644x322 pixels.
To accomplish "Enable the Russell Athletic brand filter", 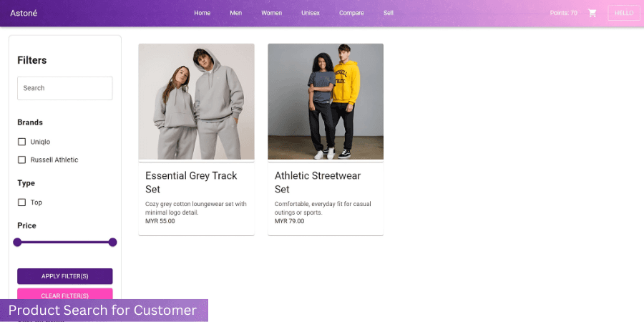I will point(21,160).
